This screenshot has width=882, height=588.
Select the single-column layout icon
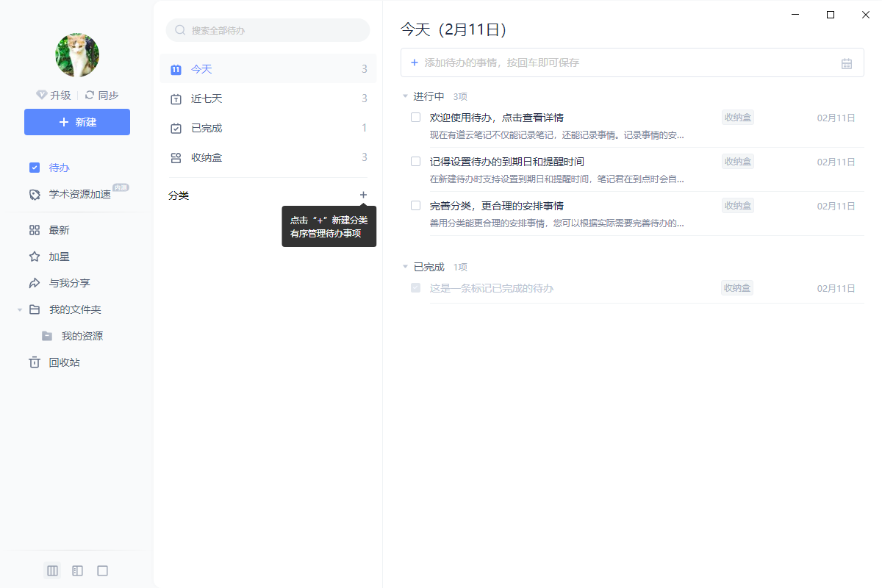[102, 570]
